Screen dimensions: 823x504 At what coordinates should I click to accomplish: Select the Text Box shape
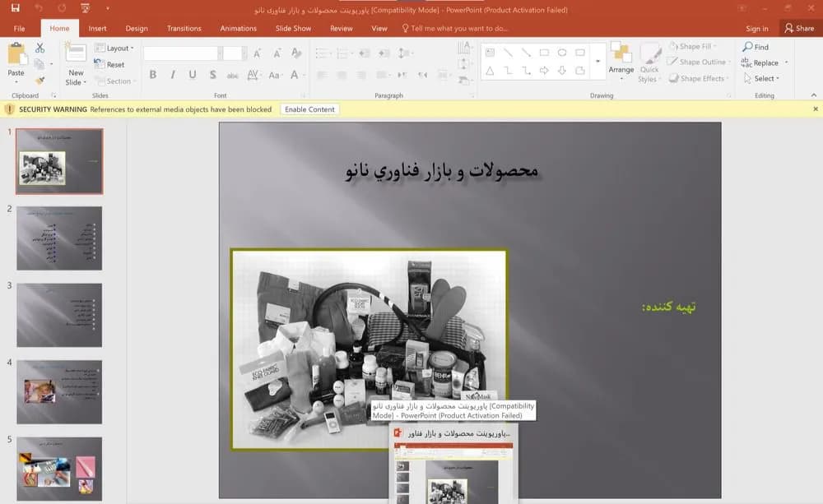[490, 53]
